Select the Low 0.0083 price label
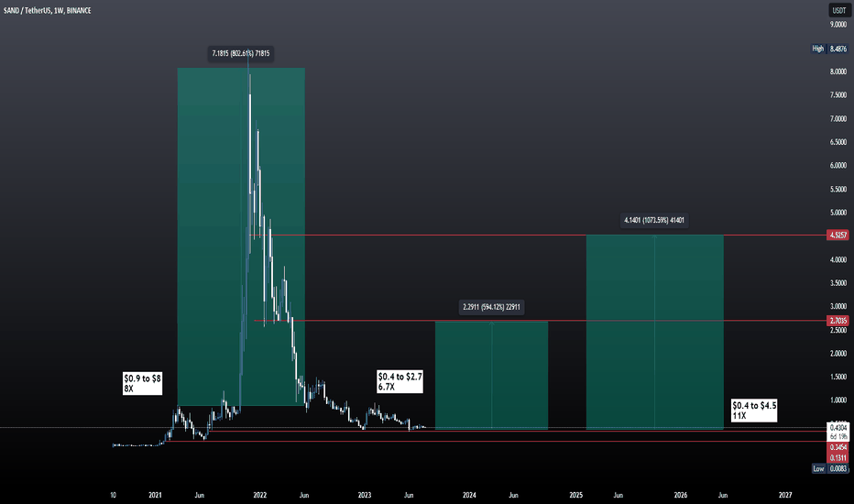The width and height of the screenshot is (854, 504). 829,468
